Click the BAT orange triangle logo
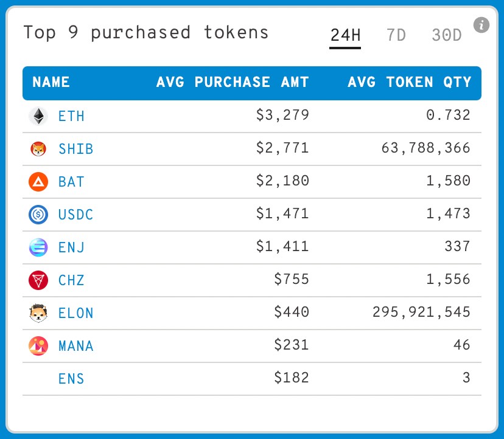The height and width of the screenshot is (439, 504). (x=38, y=182)
